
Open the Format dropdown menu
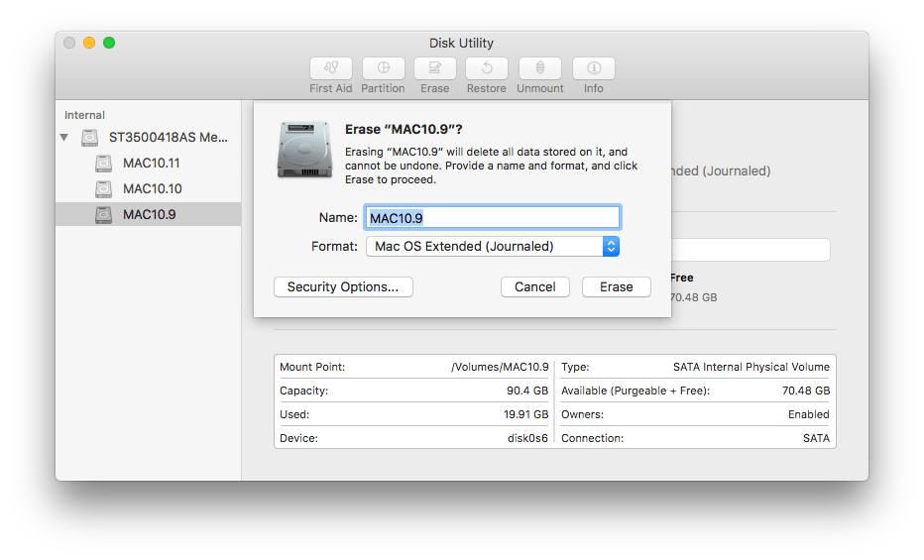[x=493, y=246]
